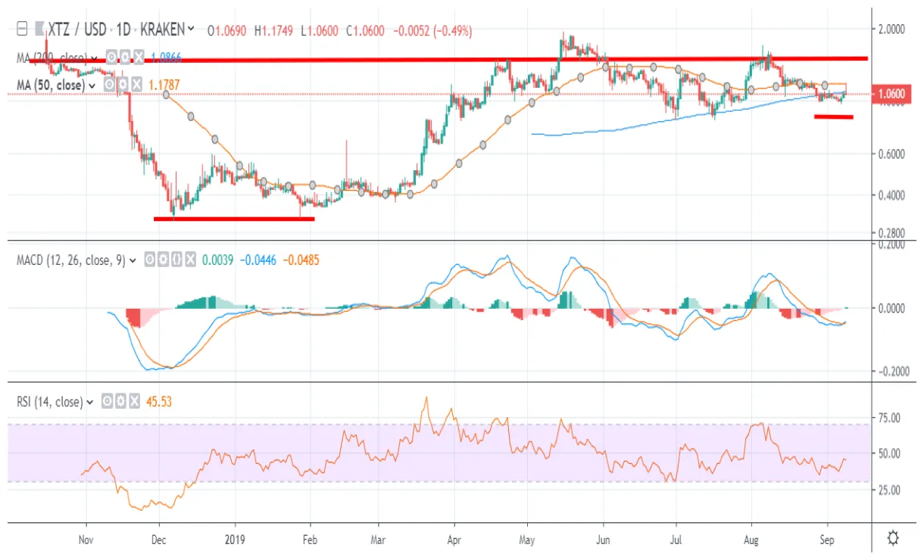Viewport: 924px width, 560px height.
Task: Open RSI settings gear
Action: (120, 402)
